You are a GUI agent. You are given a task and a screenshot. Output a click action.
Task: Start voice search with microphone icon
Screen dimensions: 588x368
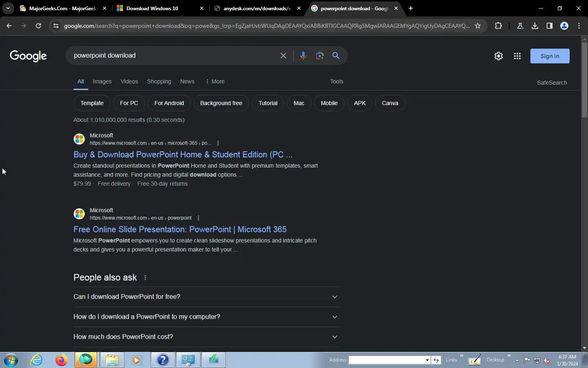303,56
